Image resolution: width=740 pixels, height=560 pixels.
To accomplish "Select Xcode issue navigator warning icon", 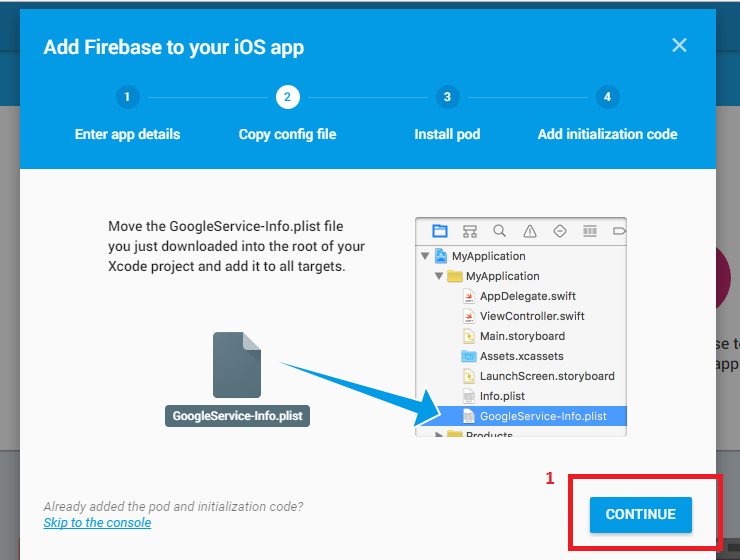I will tap(530, 231).
